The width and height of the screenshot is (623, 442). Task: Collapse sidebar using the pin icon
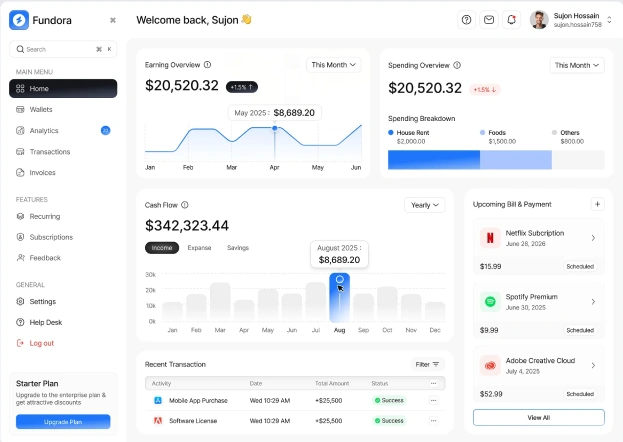113,20
